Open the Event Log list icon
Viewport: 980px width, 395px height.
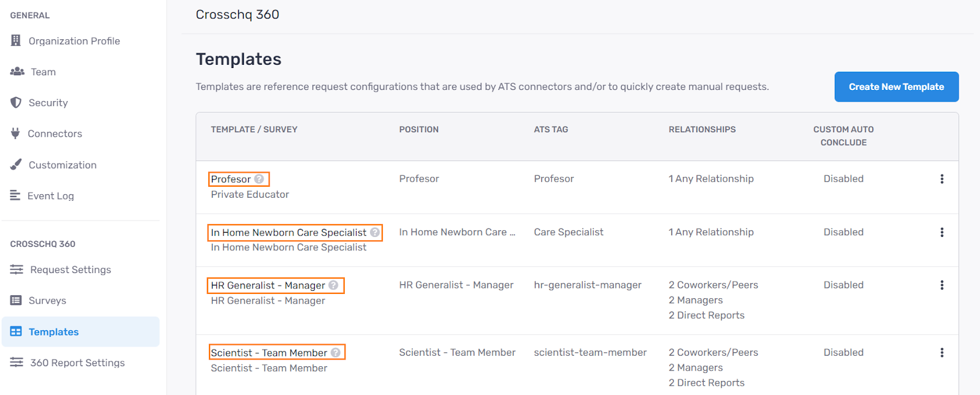click(x=17, y=195)
